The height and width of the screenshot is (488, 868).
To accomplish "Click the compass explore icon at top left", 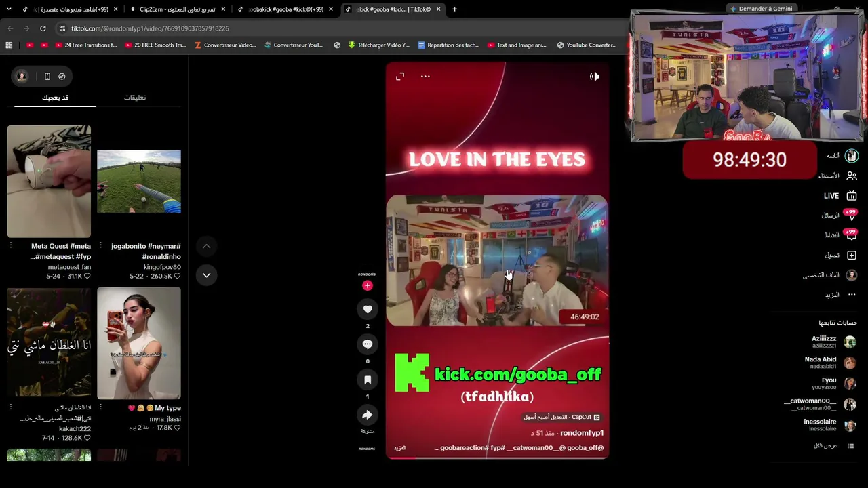I will click(x=62, y=77).
